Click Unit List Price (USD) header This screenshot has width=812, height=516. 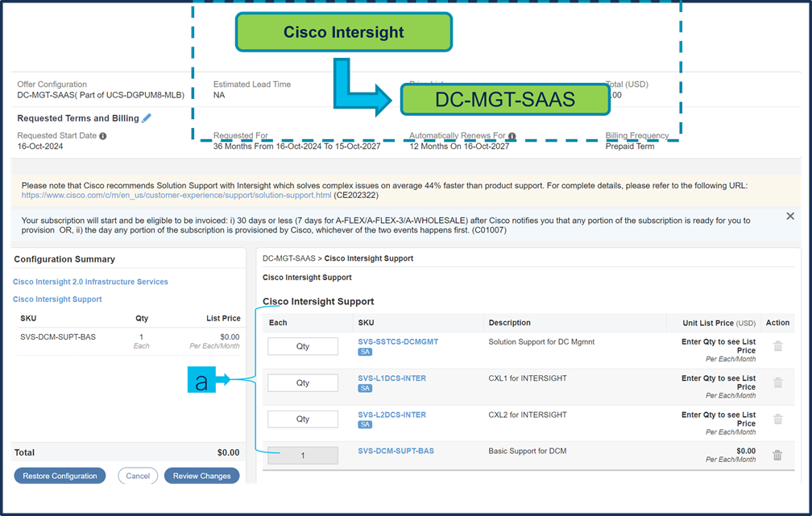pyautogui.click(x=719, y=323)
